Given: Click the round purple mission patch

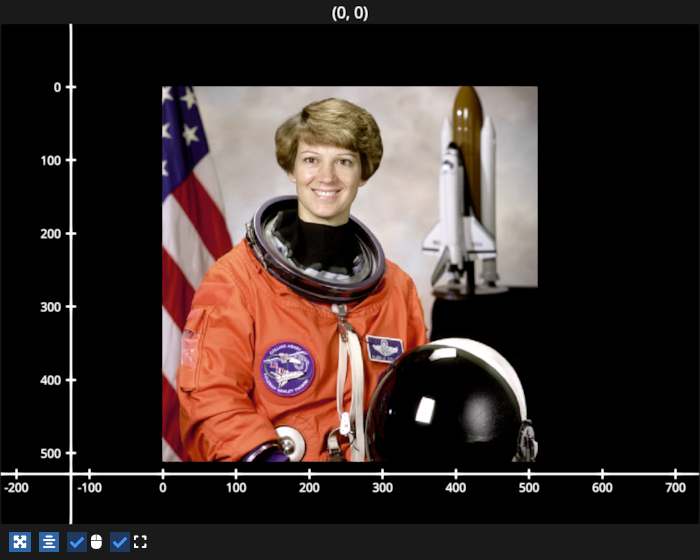Looking at the screenshot, I should (288, 368).
